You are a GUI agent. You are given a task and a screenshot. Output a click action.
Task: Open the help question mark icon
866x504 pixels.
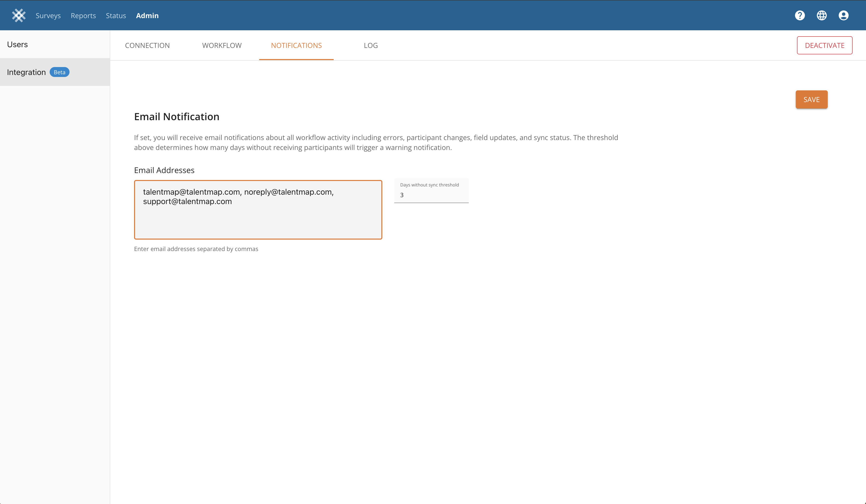click(x=800, y=15)
